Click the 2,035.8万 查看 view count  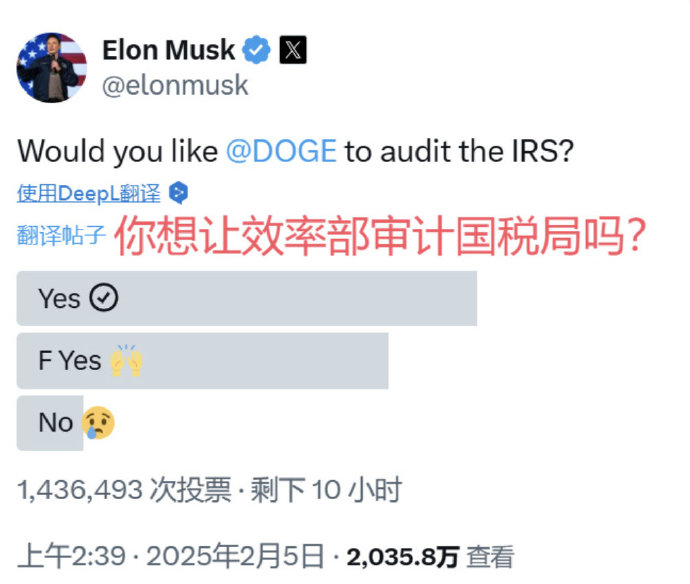[x=430, y=557]
